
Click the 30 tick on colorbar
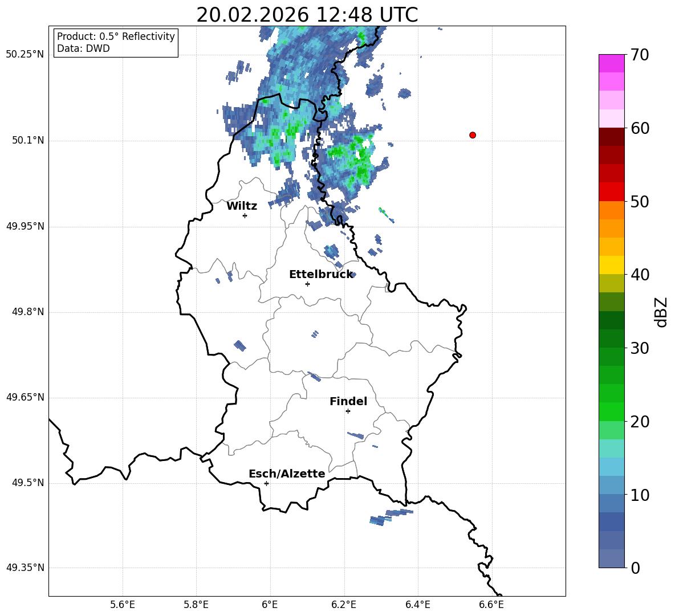640,348
